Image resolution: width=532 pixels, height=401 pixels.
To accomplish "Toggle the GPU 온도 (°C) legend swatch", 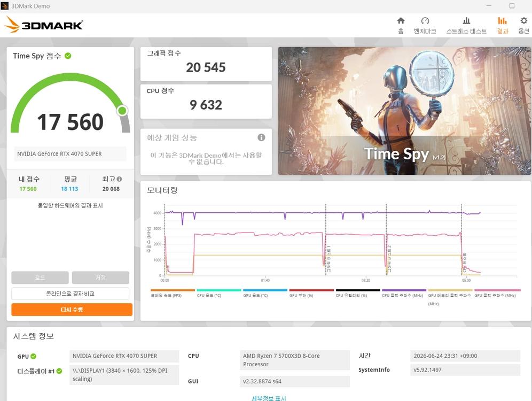I will coord(265,290).
